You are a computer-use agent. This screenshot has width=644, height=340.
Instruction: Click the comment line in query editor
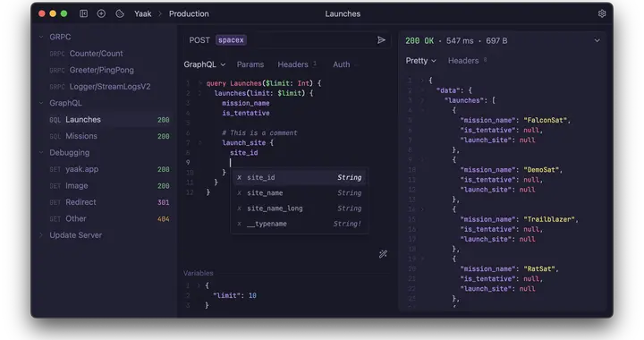point(259,132)
